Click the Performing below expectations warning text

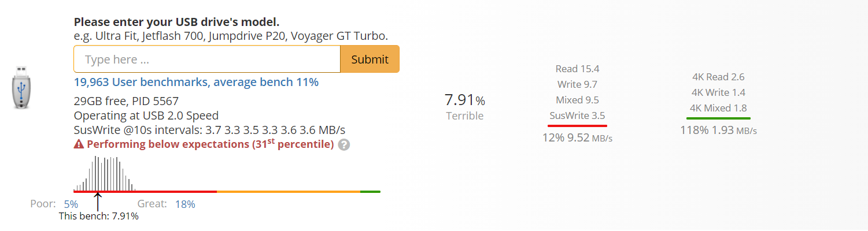click(x=210, y=144)
